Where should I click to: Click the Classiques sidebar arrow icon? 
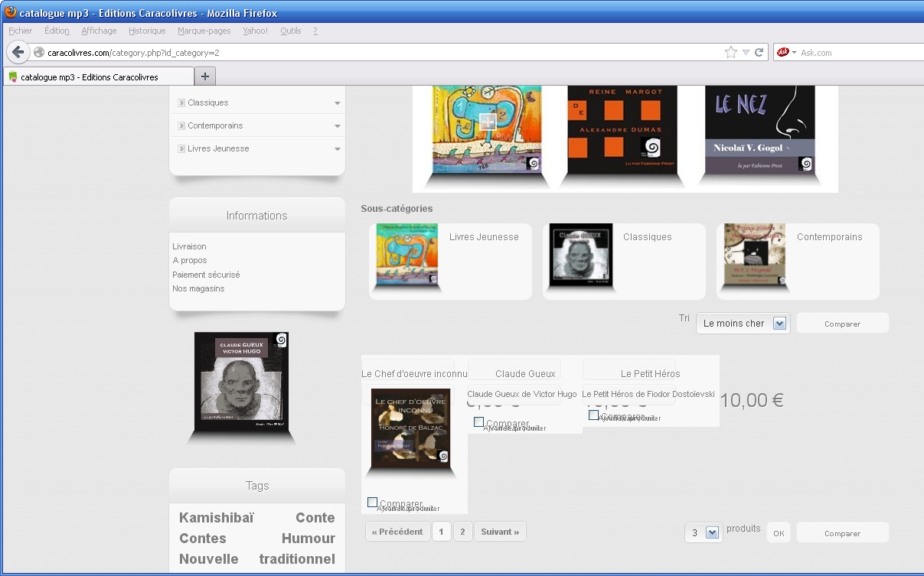point(181,103)
